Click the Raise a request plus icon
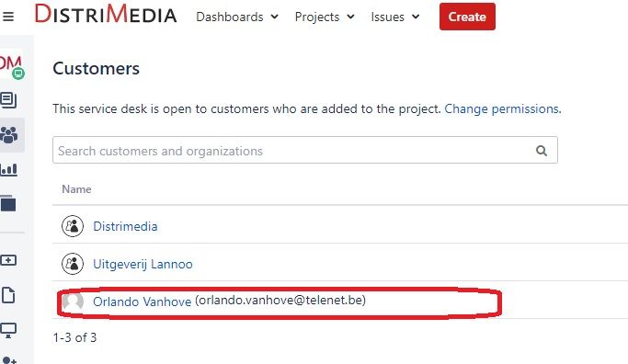 click(x=8, y=260)
